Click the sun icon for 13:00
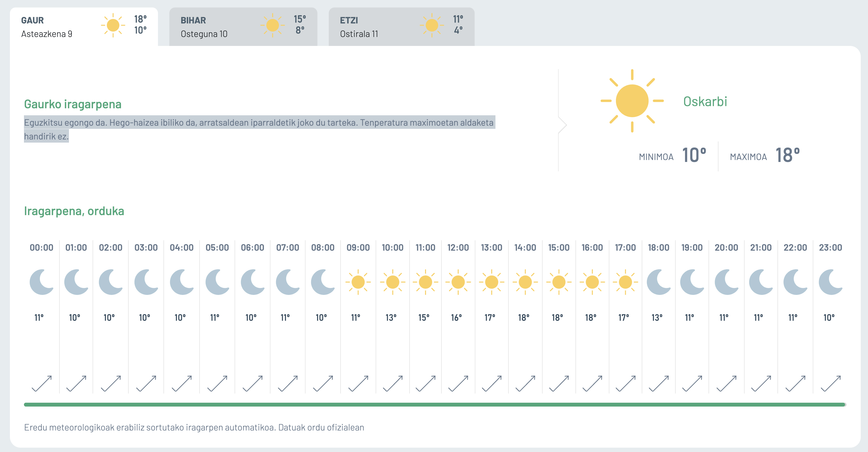The image size is (868, 452). (x=492, y=282)
